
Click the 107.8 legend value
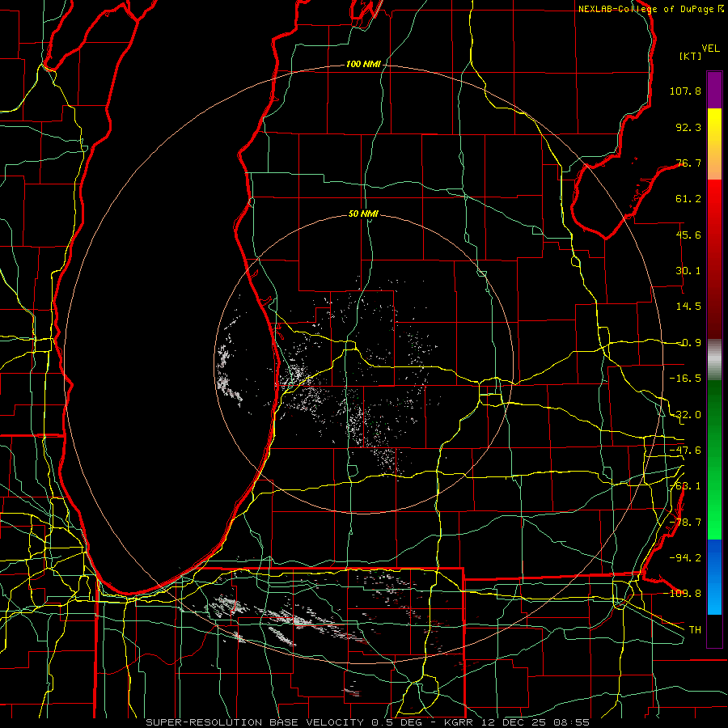click(685, 91)
